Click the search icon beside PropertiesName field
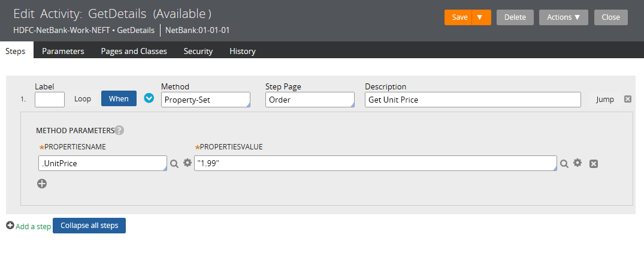 (x=174, y=163)
